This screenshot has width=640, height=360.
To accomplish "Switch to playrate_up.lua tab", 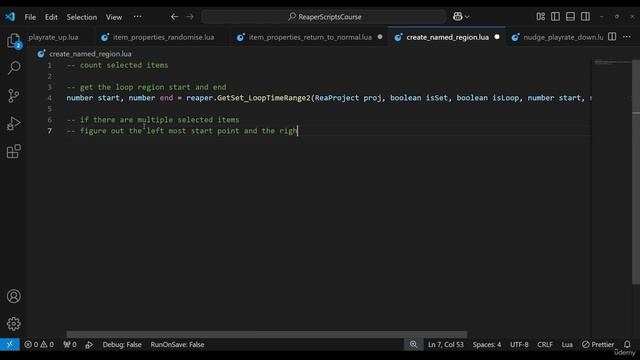I will tap(53, 37).
